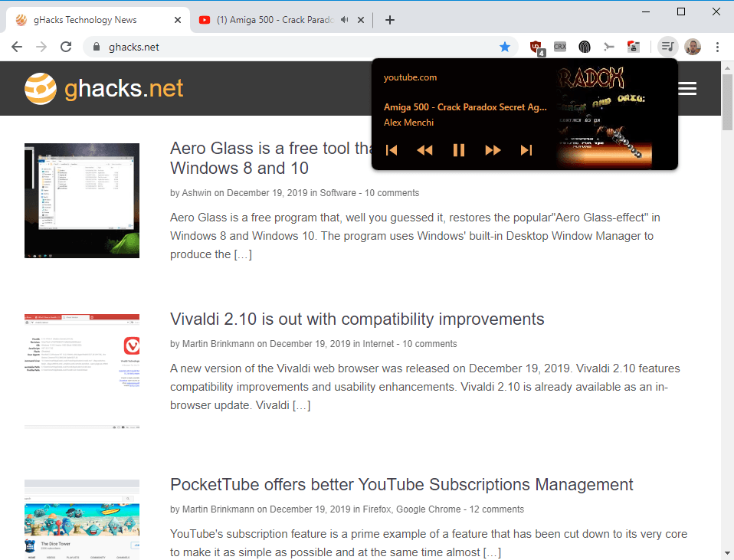Skip to previous track in media popup
The width and height of the screenshot is (734, 560).
[x=392, y=150]
